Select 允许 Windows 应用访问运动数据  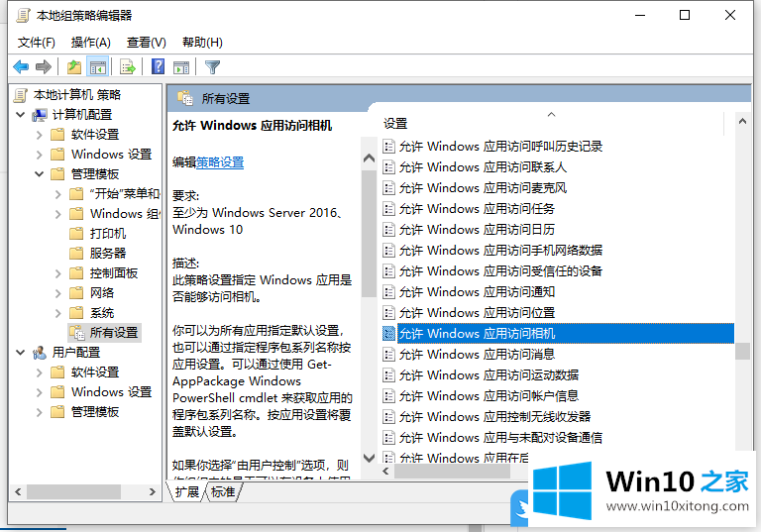[489, 374]
